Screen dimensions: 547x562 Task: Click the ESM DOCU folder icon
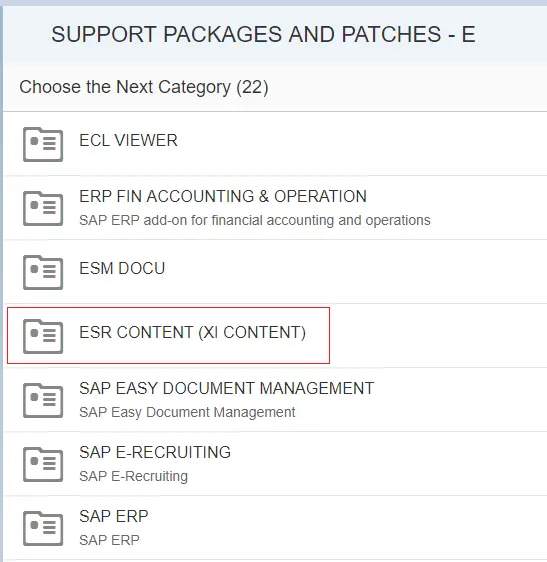tap(43, 272)
